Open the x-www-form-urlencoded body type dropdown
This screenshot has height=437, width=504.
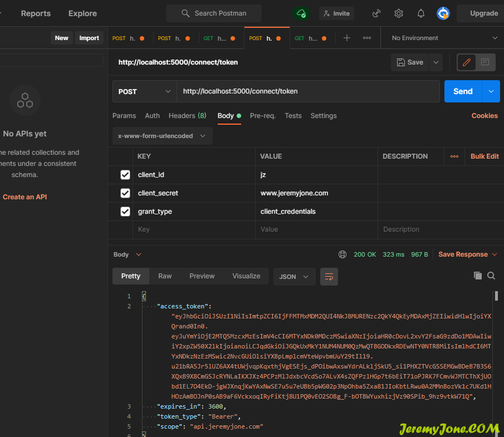pyautogui.click(x=162, y=136)
